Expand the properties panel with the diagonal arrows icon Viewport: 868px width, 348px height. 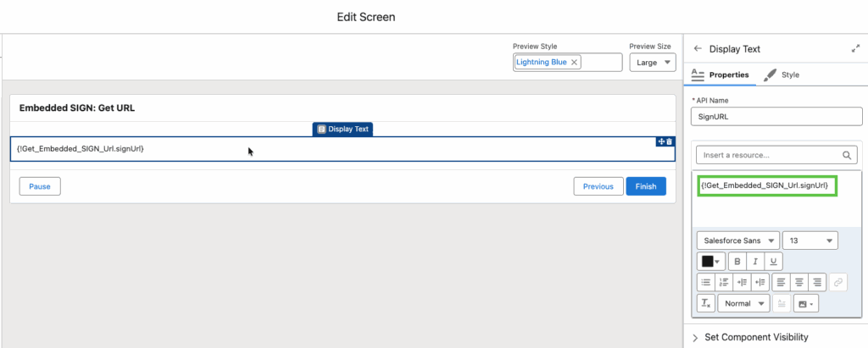point(855,49)
